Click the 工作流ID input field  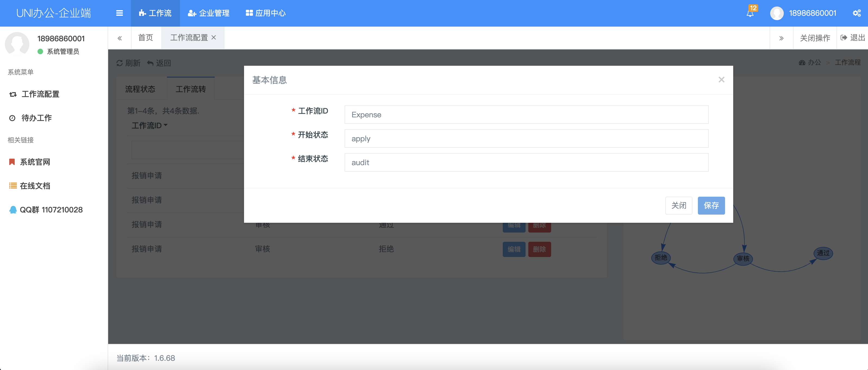click(526, 115)
